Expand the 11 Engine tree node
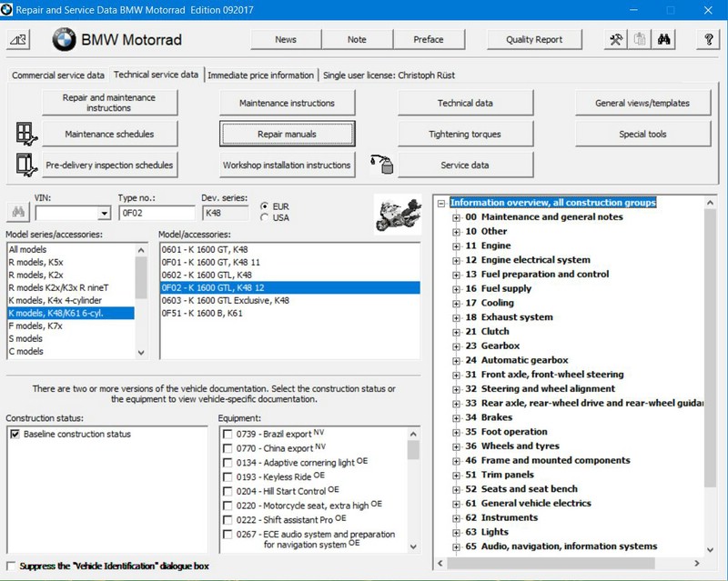This screenshot has height=581, width=728. [x=457, y=245]
